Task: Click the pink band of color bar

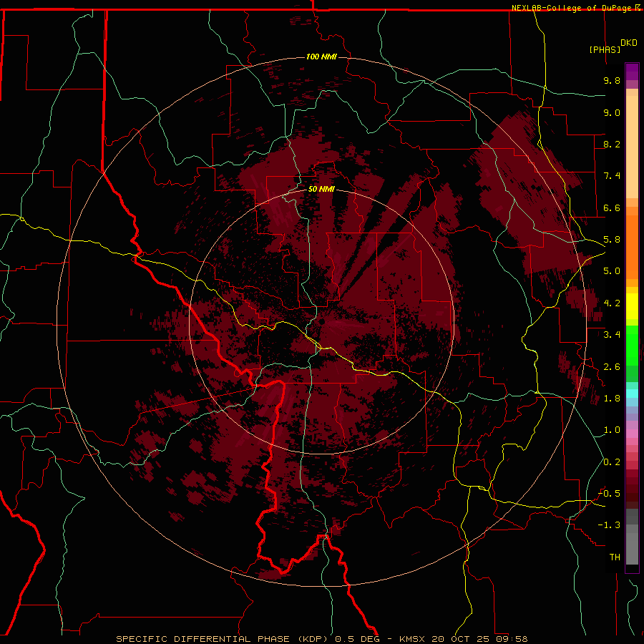Action: [632, 434]
